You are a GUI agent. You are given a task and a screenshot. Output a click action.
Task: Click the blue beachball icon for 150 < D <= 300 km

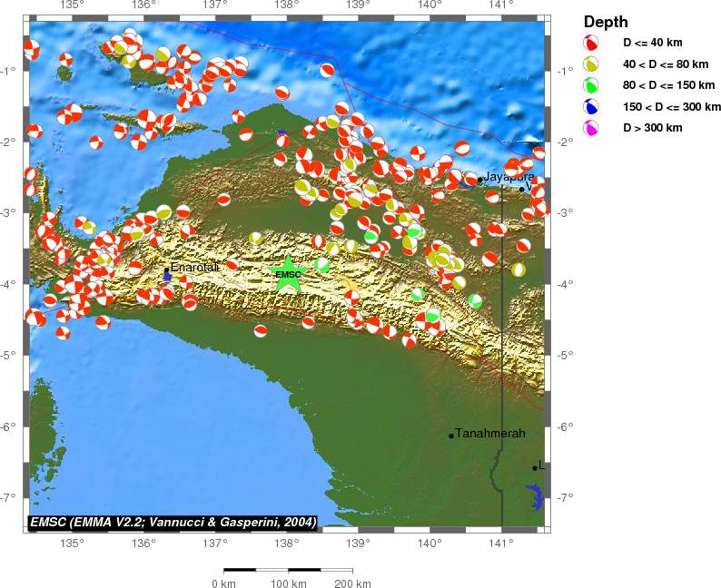[591, 106]
